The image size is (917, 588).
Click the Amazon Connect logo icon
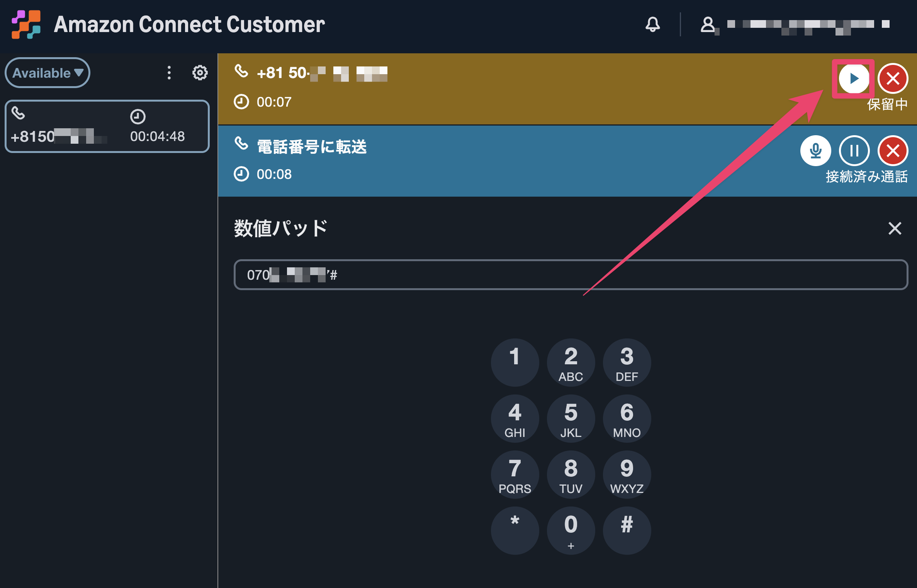26,24
